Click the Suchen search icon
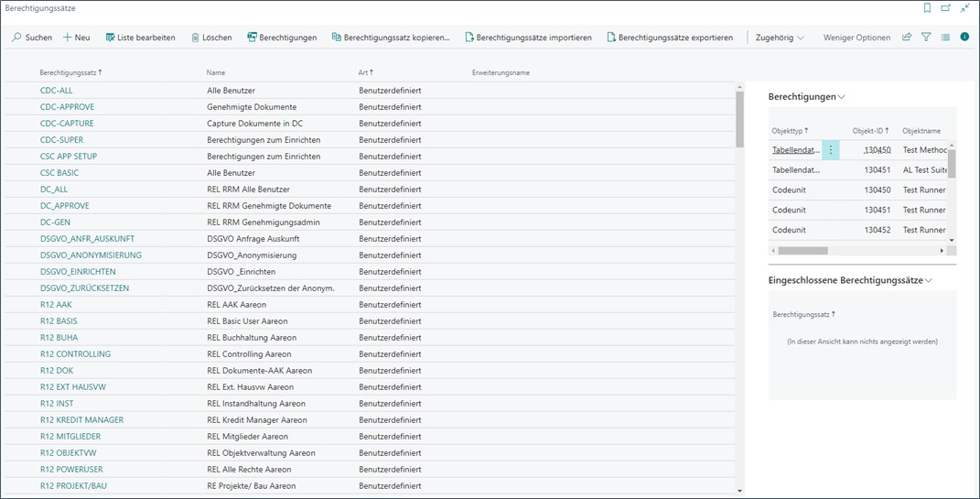This screenshot has height=499, width=980. tap(16, 38)
